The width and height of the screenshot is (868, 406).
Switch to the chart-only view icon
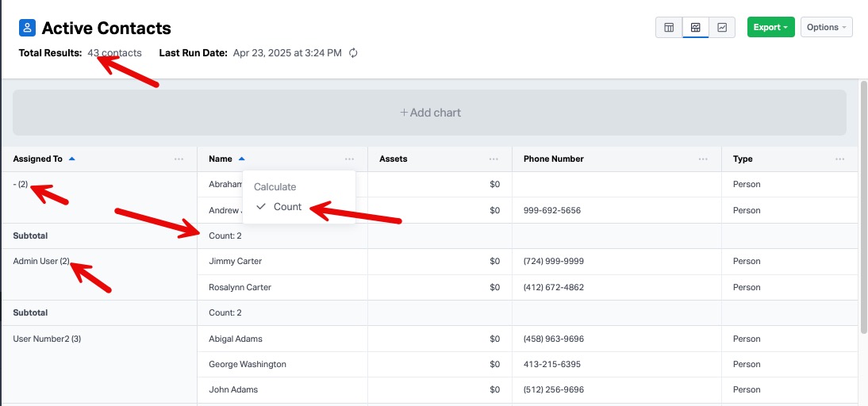pos(722,27)
